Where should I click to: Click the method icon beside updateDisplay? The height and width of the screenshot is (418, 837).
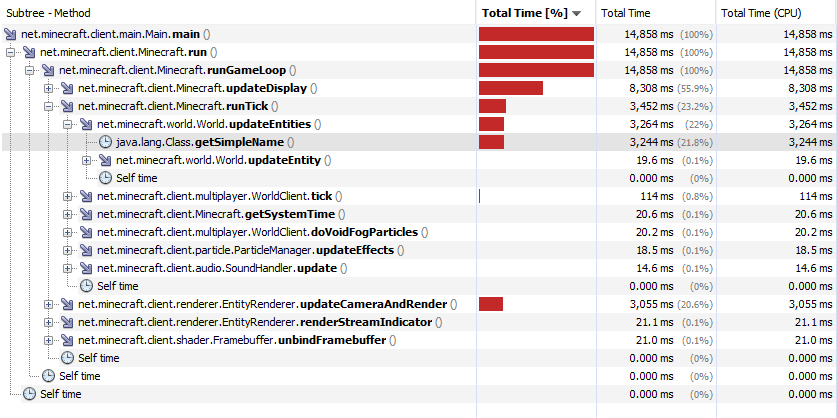[67, 88]
